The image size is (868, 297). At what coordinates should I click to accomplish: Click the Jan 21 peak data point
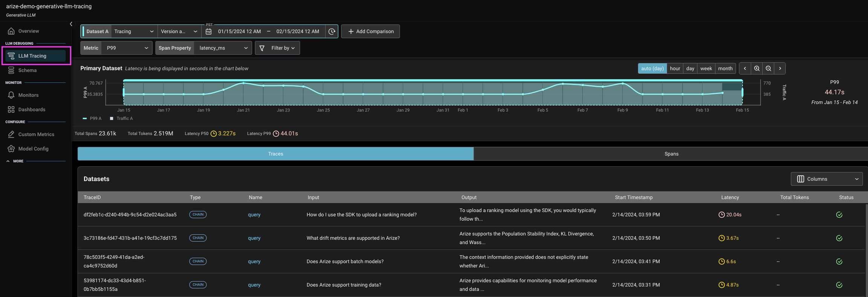tap(243, 83)
